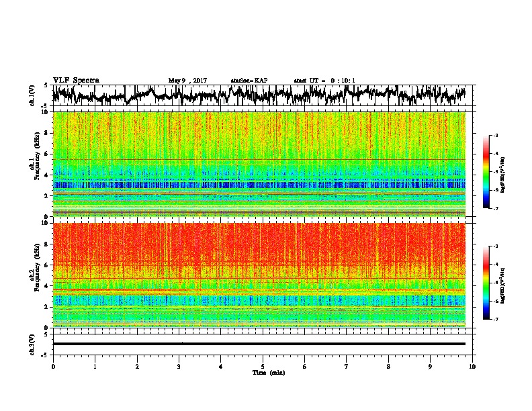Click the "-5" label on ch.1 color scale
The image size is (532, 411).
point(496,172)
